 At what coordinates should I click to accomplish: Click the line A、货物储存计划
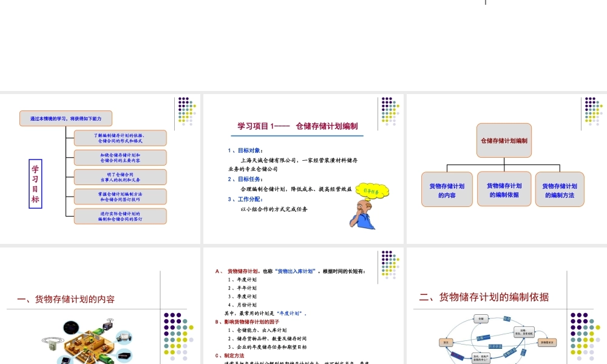tap(290, 271)
